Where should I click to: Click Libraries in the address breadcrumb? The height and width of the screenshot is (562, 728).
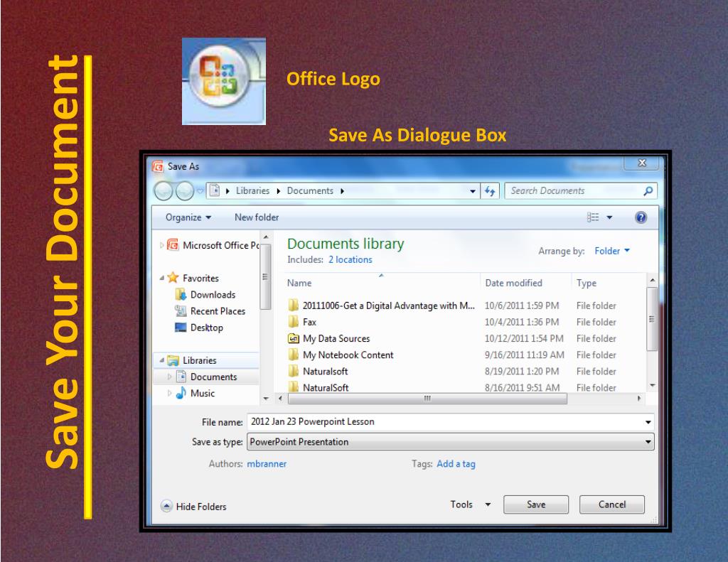click(x=252, y=190)
